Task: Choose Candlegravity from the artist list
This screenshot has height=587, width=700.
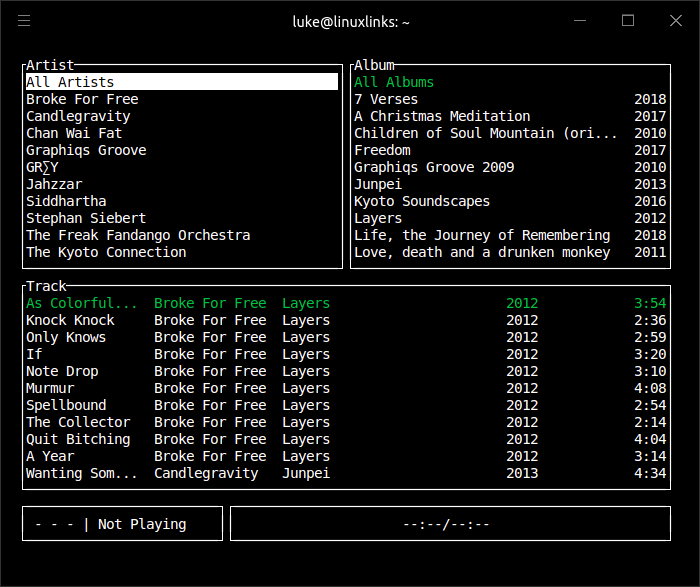Action: [x=78, y=116]
